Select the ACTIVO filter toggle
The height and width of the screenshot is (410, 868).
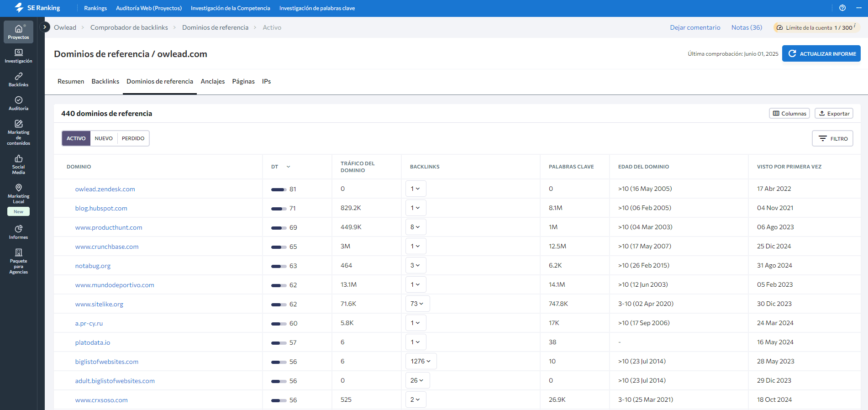click(x=76, y=138)
